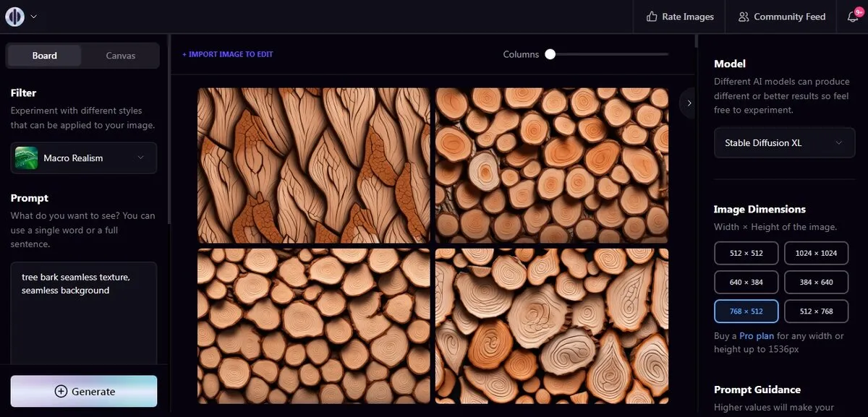Select the 1024 × 1024 image dimension
Screen dimensions: 868x417
click(x=816, y=253)
